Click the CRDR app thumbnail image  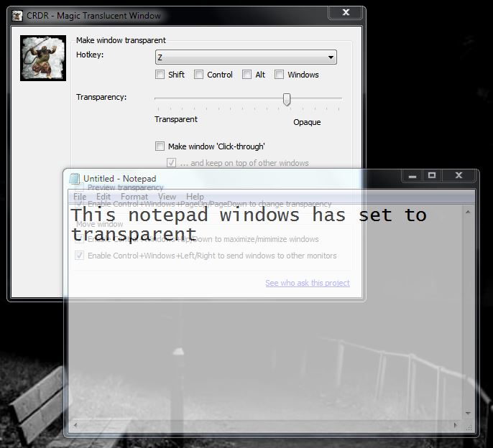[43, 58]
